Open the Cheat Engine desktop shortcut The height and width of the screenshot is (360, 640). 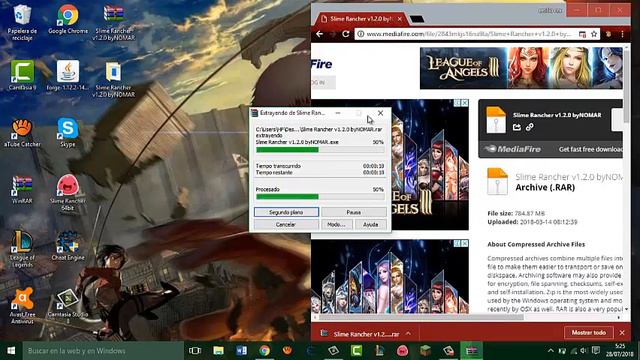(68, 246)
